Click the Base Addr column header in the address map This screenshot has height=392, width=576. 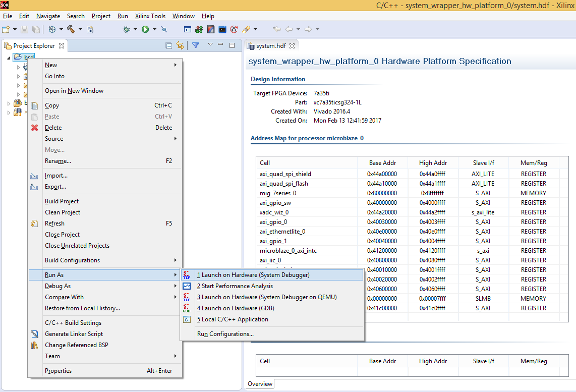tap(382, 163)
